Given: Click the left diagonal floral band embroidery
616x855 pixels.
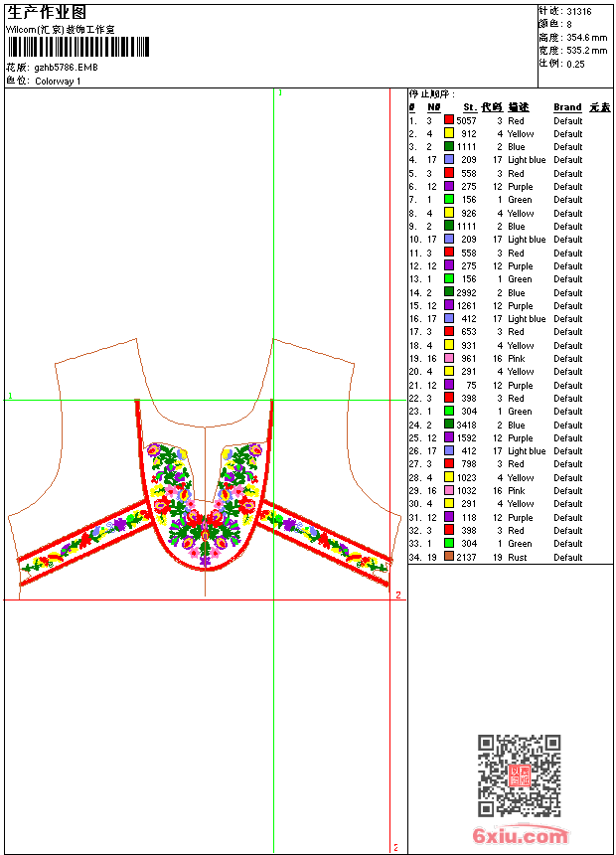Looking at the screenshot, I should [84, 541].
